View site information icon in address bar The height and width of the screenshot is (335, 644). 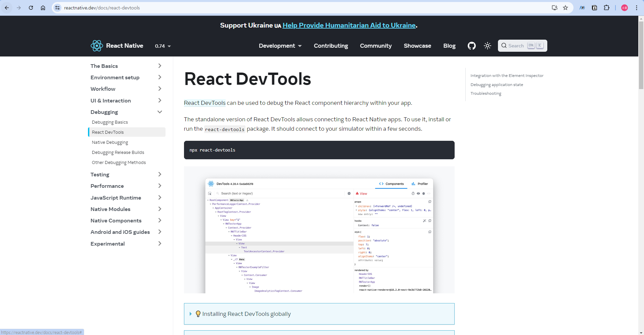pyautogui.click(x=57, y=8)
